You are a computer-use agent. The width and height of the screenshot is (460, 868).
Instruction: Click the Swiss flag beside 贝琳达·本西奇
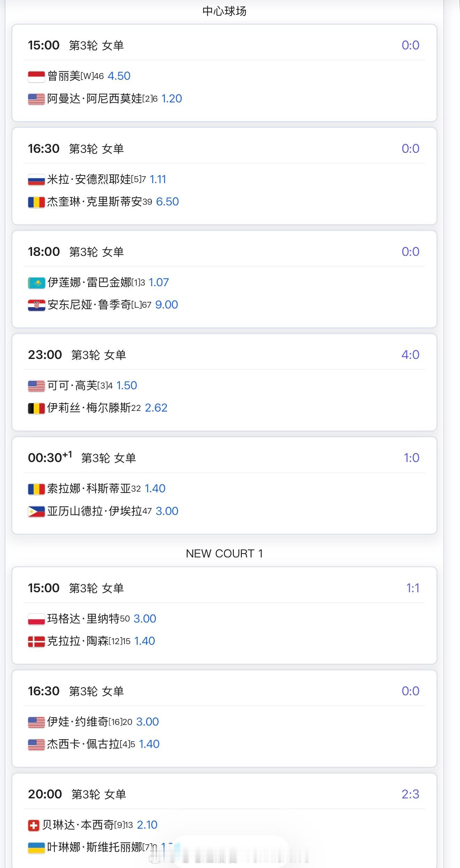click(33, 825)
